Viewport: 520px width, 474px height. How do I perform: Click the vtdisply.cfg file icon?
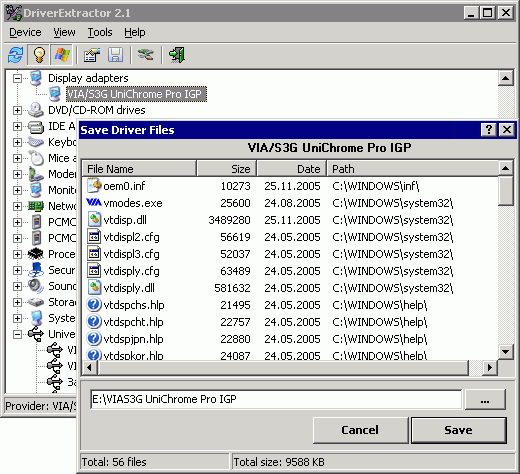(x=94, y=271)
